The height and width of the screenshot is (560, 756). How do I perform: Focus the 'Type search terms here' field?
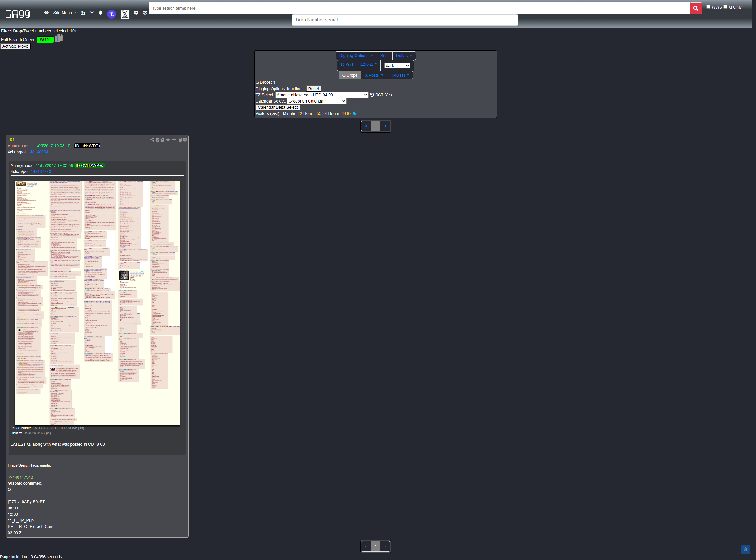pyautogui.click(x=419, y=9)
